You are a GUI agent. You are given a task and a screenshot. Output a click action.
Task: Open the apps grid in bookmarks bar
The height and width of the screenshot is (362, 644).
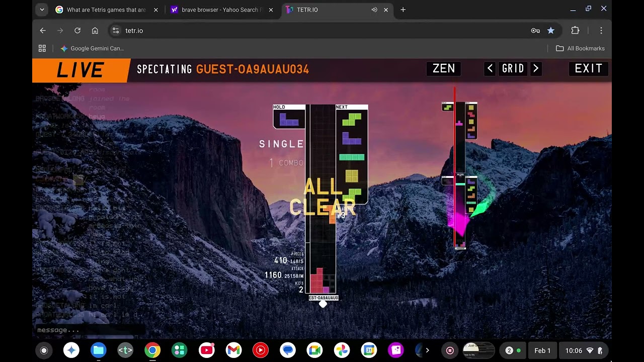click(x=42, y=48)
